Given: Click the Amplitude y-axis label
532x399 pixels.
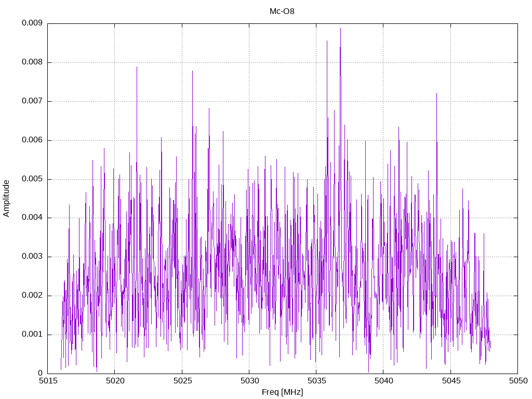Looking at the screenshot, I should (6, 198).
